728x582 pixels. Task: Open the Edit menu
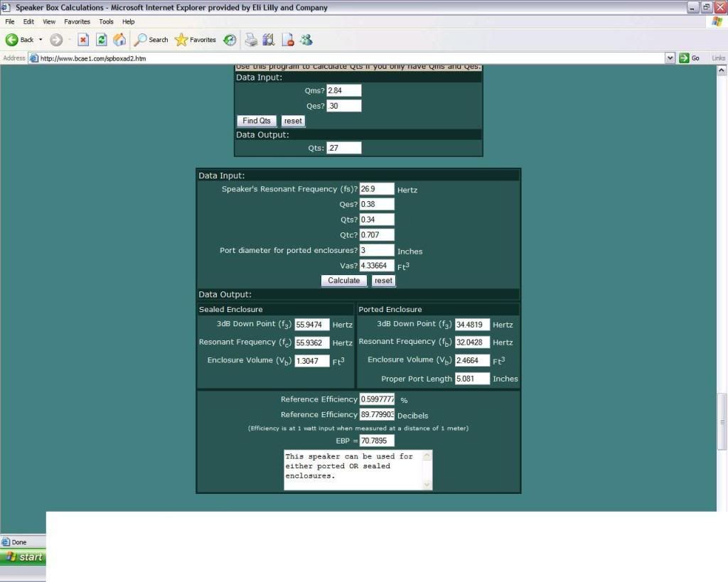pos(28,22)
